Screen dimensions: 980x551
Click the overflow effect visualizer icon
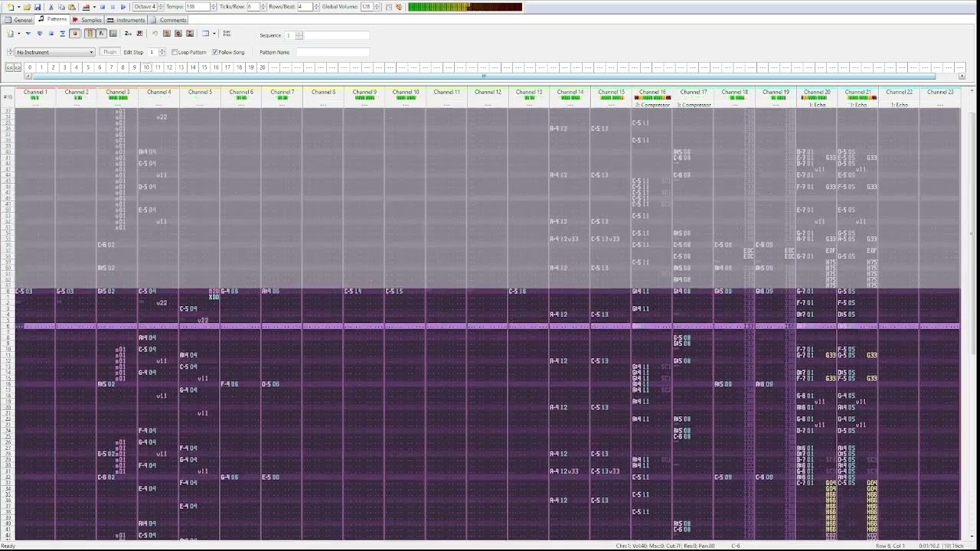click(227, 34)
